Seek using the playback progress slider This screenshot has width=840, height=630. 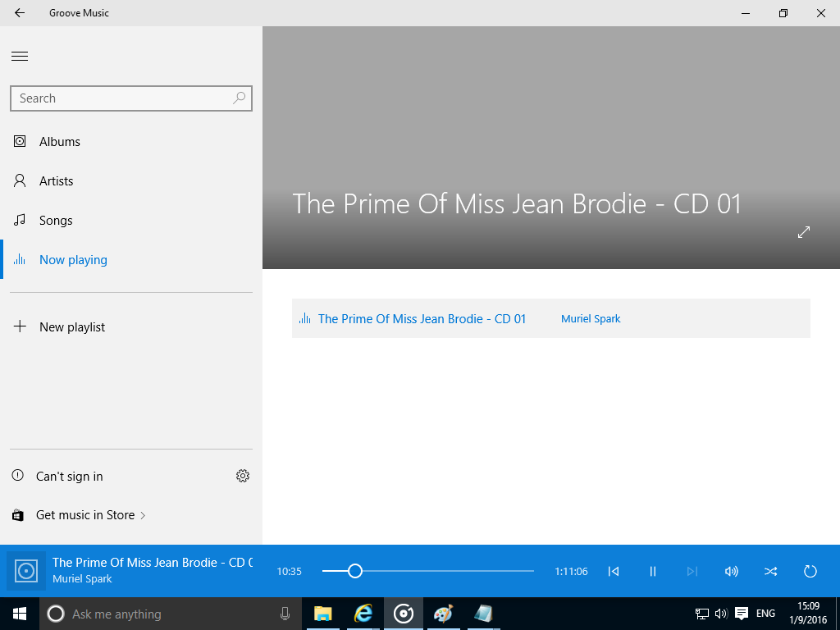point(427,571)
